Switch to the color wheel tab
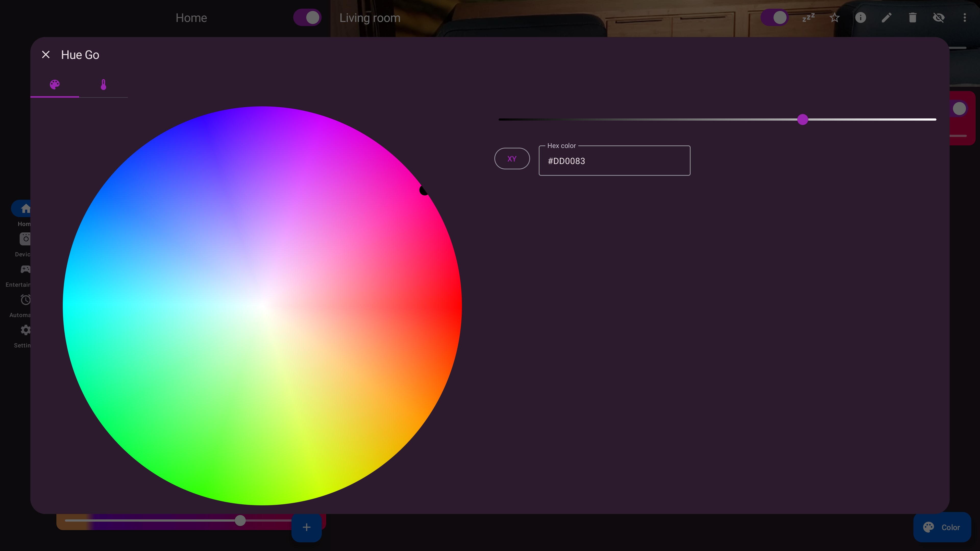This screenshot has width=980, height=551. tap(54, 84)
